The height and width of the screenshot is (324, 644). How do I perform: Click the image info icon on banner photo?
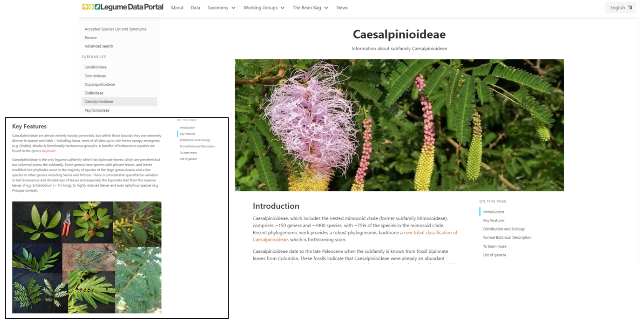click(x=237, y=189)
